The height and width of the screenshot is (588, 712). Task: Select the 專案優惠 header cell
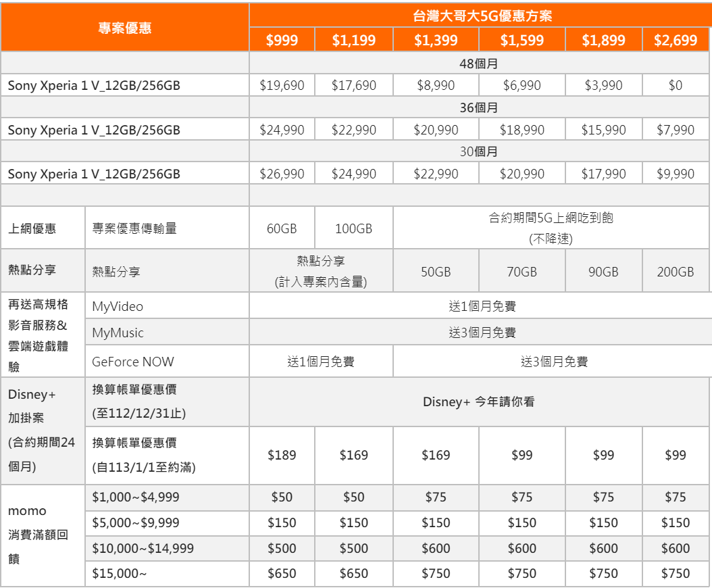click(x=125, y=28)
